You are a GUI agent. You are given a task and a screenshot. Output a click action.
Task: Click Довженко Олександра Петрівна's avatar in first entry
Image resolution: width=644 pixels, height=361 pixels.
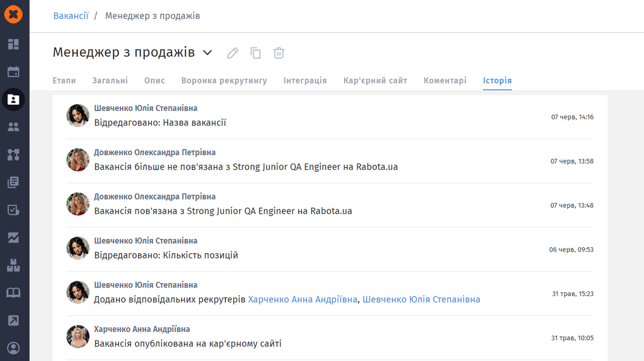(78, 160)
